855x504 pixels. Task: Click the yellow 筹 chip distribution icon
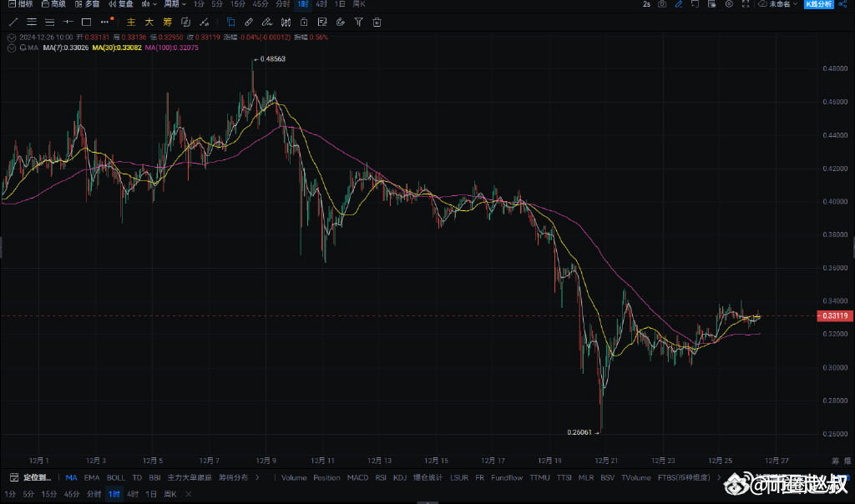point(167,23)
